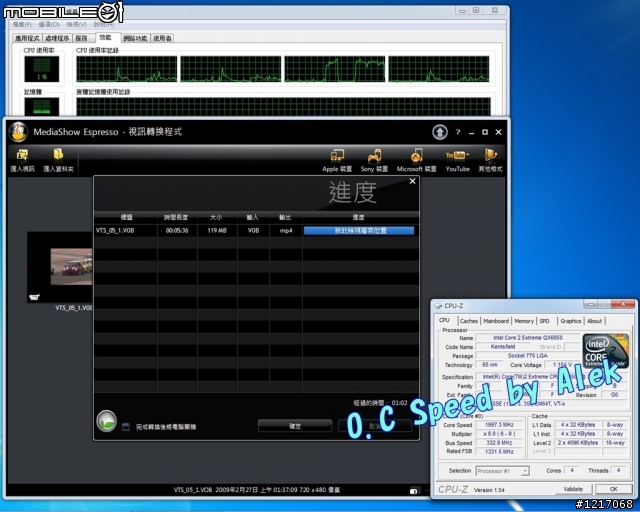640x512 pixels.
Task: Open the Processor #1 selection dropdown
Action: (x=502, y=471)
